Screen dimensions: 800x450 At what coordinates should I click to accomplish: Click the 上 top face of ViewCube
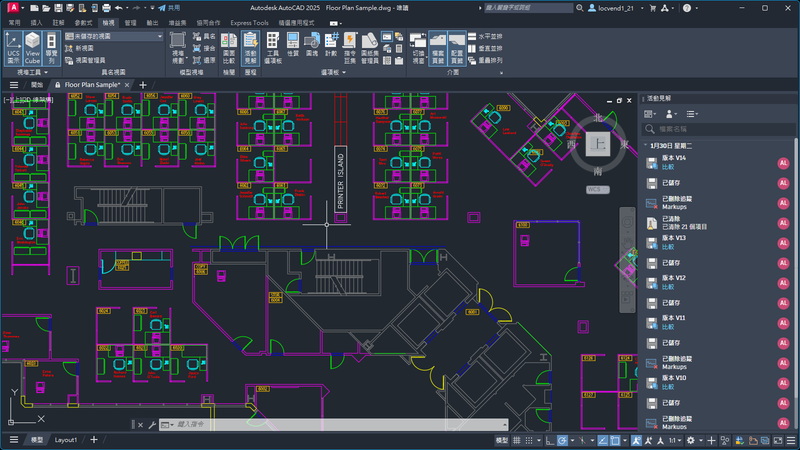click(597, 144)
